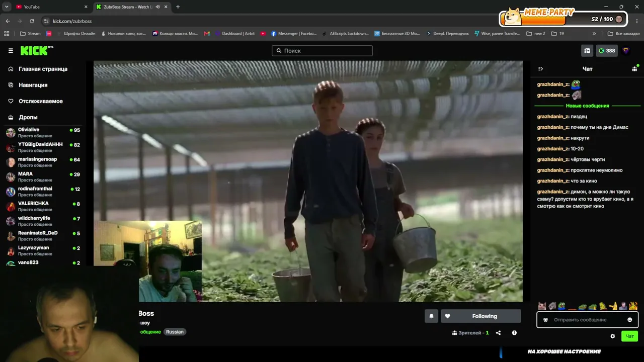Reload the page with refresh icon
Screen dimensions: 644x362
coord(32,21)
